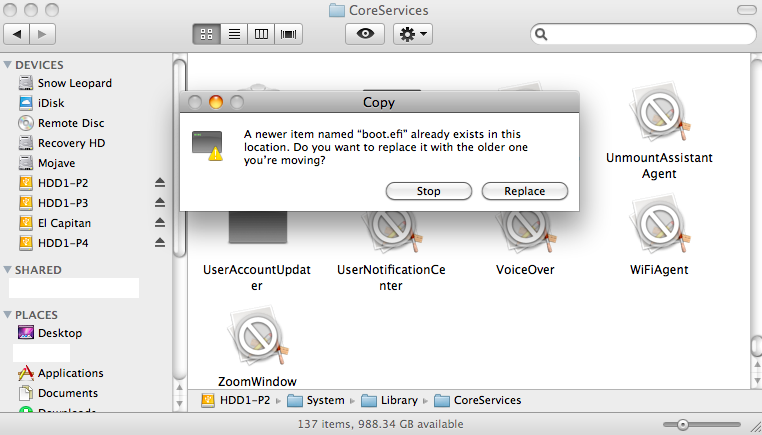Viewport: 762px width, 435px height.
Task: Click the sidebar vertical scrollbar
Action: pos(179,158)
